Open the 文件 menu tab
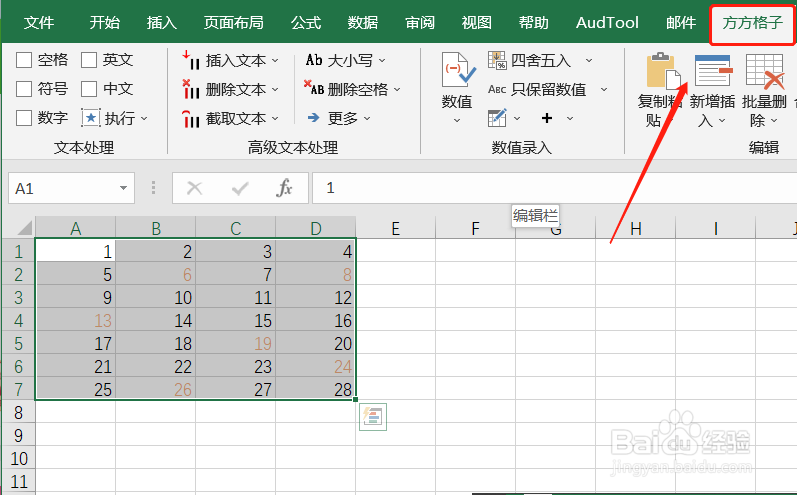The height and width of the screenshot is (495, 797). [x=39, y=22]
